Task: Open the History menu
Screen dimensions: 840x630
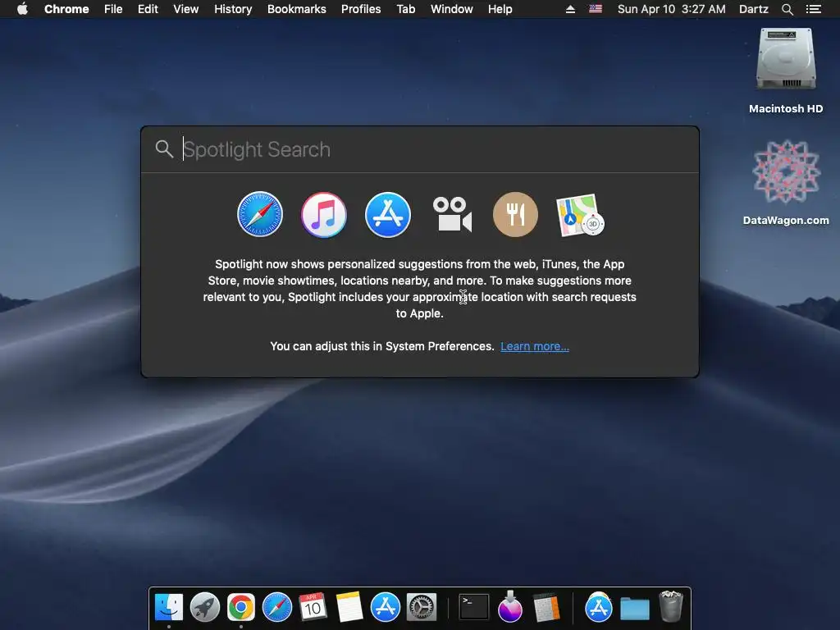Action: pos(233,9)
